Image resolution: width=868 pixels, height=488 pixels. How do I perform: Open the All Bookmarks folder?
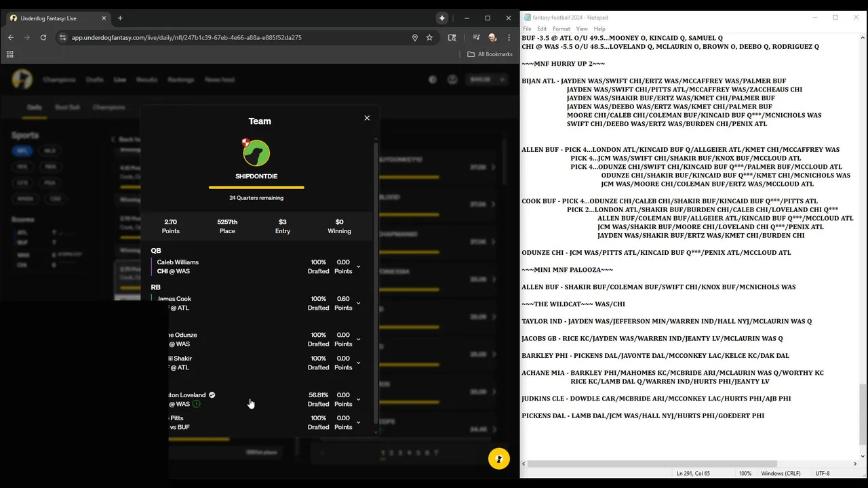point(490,54)
